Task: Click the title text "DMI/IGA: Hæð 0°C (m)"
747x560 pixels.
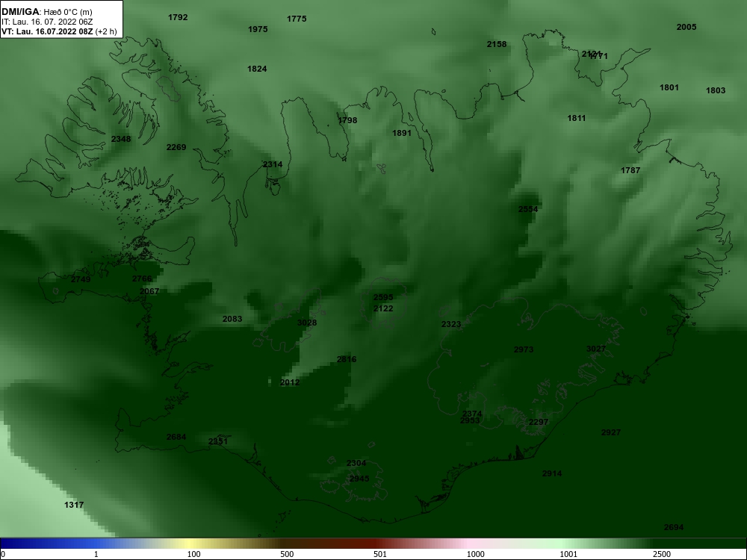Action: [46, 12]
